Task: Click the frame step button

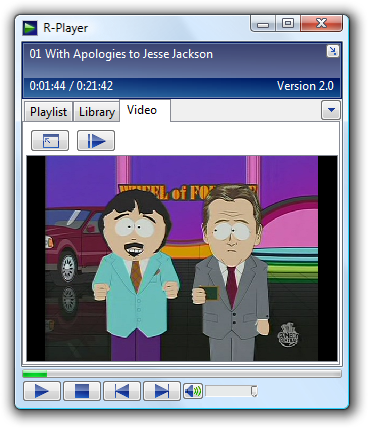Action: 96,140
